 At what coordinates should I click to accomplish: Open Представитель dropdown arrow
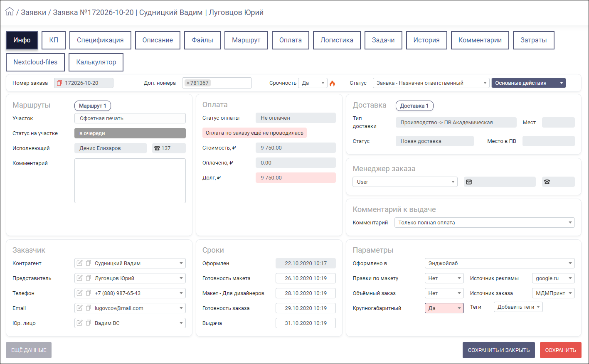tap(181, 278)
